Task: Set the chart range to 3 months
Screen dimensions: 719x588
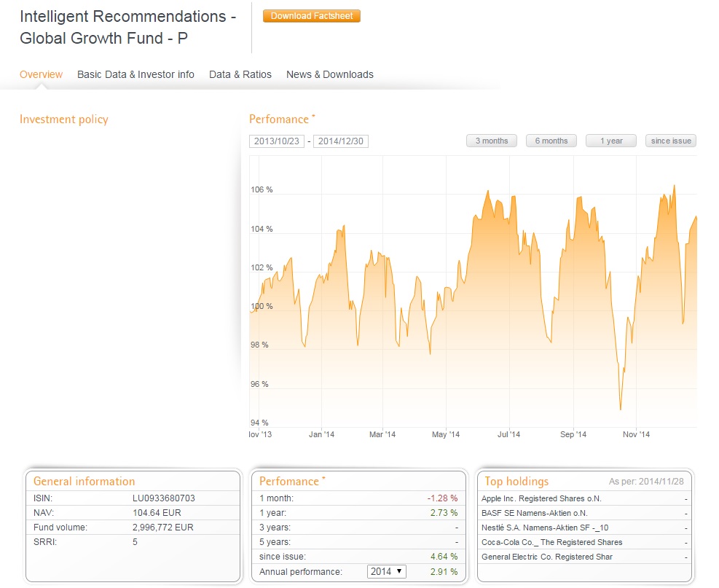Action: 492,141
